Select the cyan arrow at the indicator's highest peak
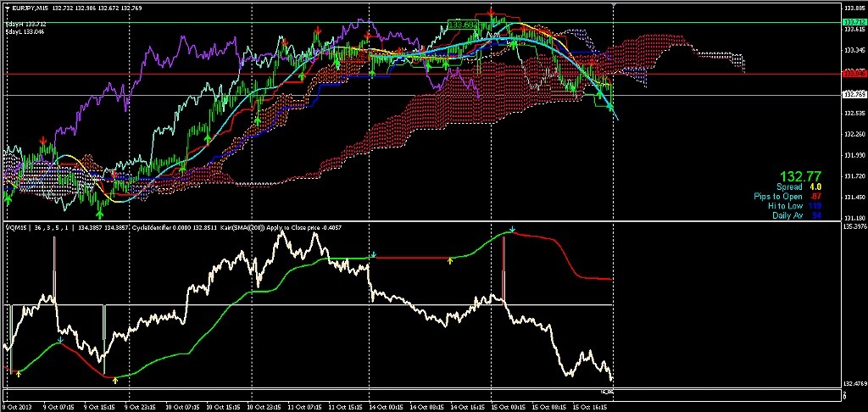868x412 pixels. pos(513,229)
